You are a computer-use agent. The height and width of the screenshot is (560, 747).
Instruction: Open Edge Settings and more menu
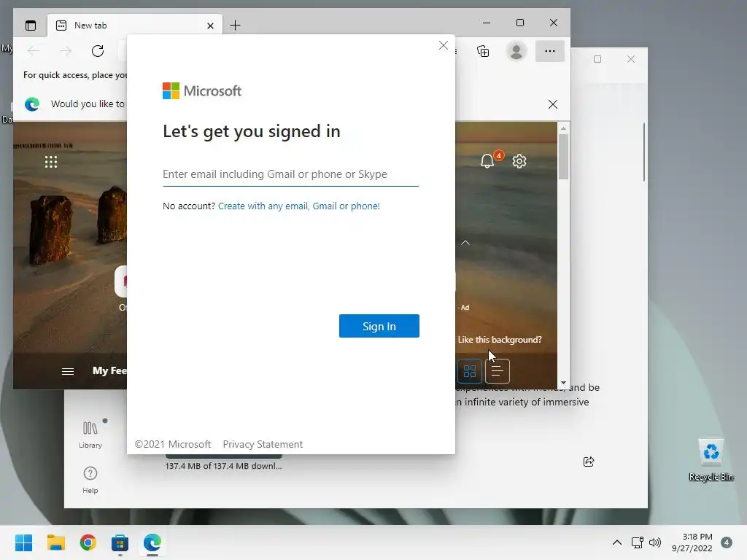click(550, 51)
